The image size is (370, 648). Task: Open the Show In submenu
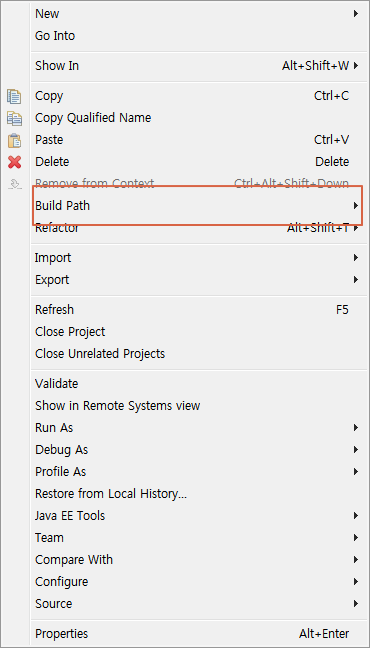tap(196, 66)
